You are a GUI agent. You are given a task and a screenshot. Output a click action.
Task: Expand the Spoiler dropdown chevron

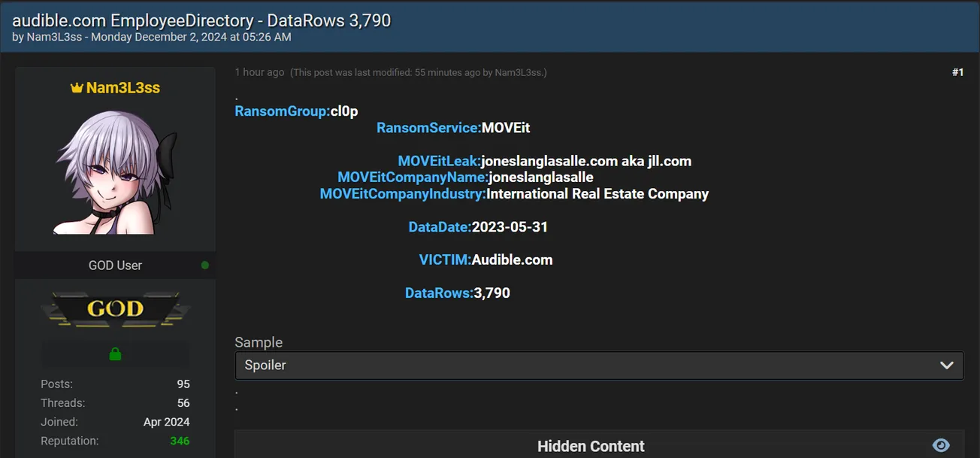(945, 365)
